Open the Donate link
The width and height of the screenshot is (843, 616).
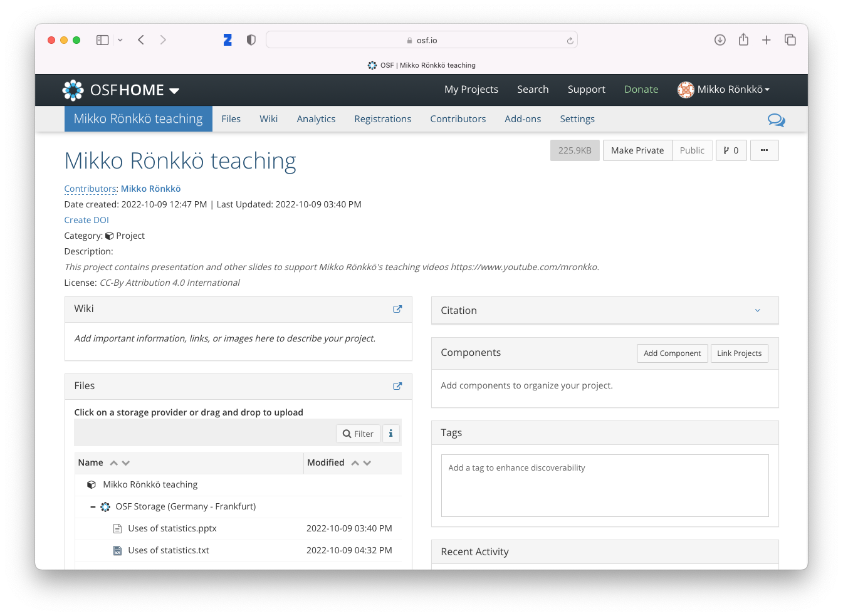tap(641, 90)
